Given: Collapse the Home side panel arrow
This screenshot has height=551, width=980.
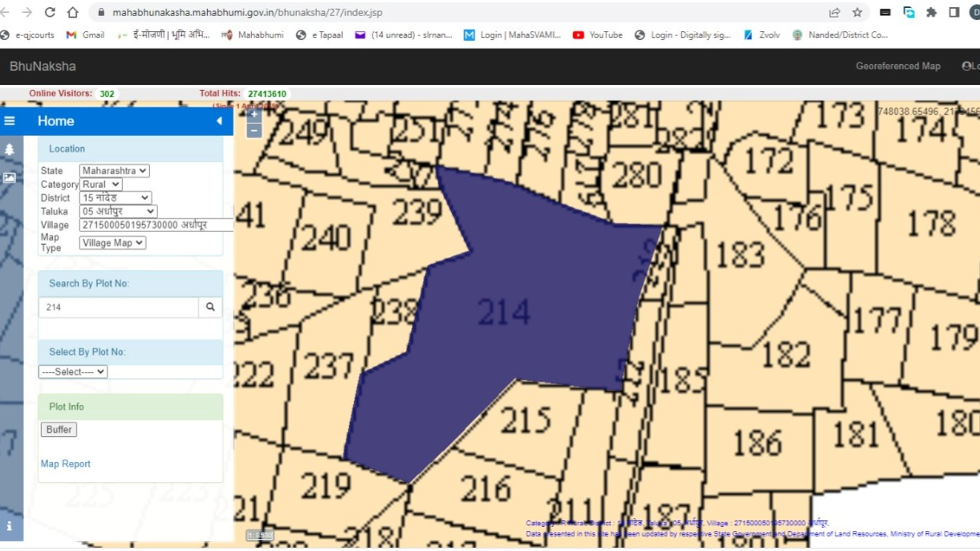Looking at the screenshot, I should (219, 121).
